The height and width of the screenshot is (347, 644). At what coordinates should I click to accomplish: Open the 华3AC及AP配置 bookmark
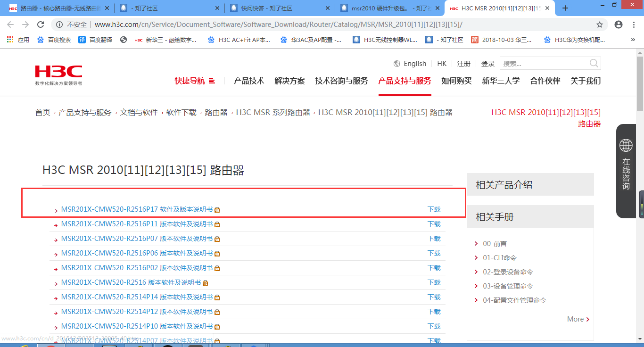[x=311, y=40]
